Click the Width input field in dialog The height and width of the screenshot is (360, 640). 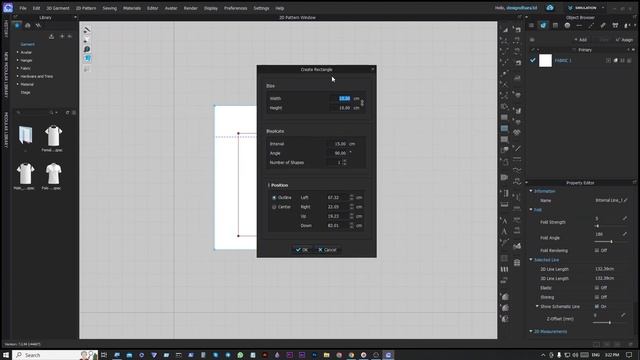coord(340,98)
